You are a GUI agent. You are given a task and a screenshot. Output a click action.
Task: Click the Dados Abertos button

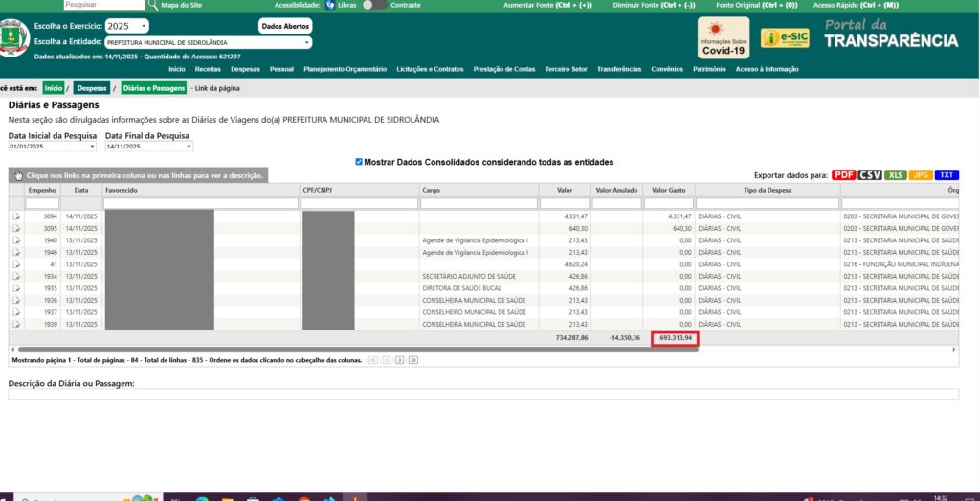pyautogui.click(x=285, y=26)
